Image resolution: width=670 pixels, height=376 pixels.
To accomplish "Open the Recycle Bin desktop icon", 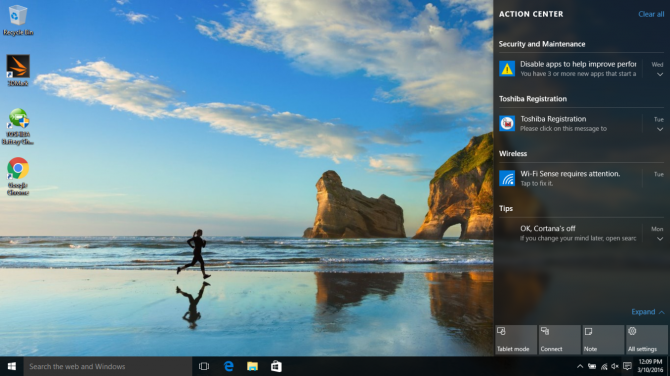I will (18, 20).
